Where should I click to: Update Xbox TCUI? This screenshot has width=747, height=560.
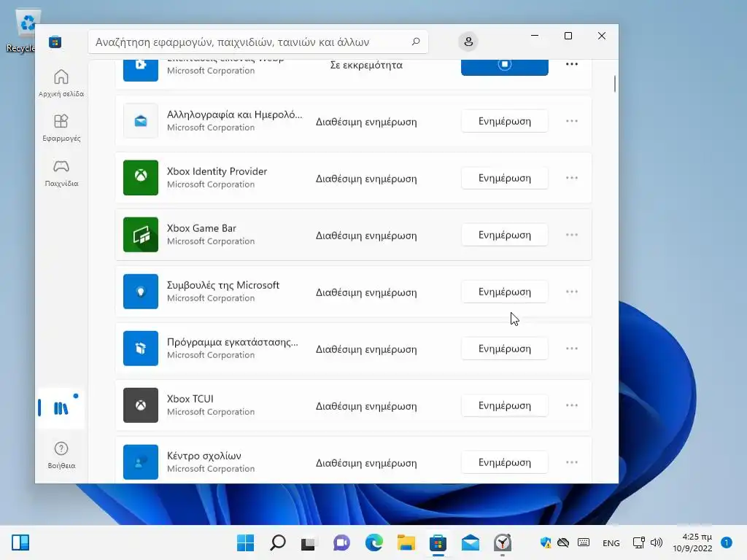pos(505,405)
